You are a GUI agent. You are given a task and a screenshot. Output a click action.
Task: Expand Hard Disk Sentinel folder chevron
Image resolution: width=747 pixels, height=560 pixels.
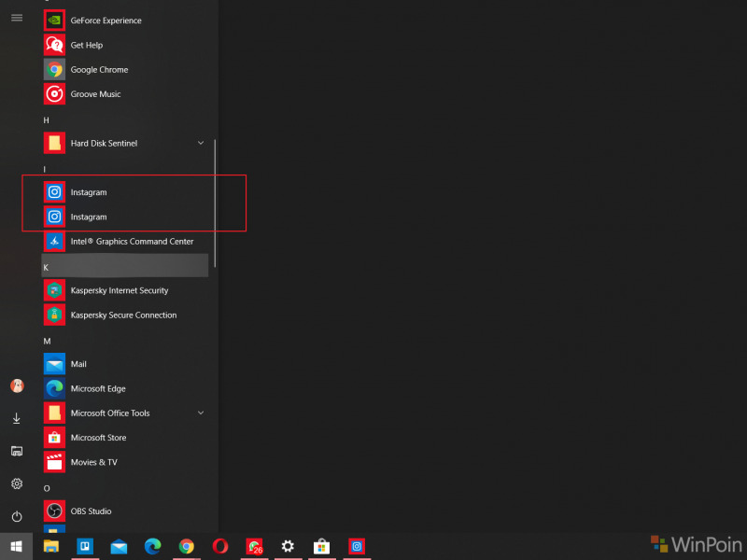click(x=201, y=143)
